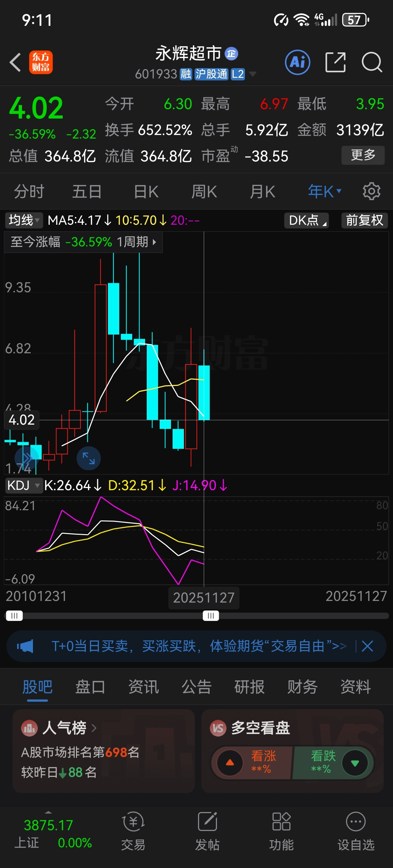Open chart settings gear icon
Screen dimensions: 393x868
click(371, 192)
